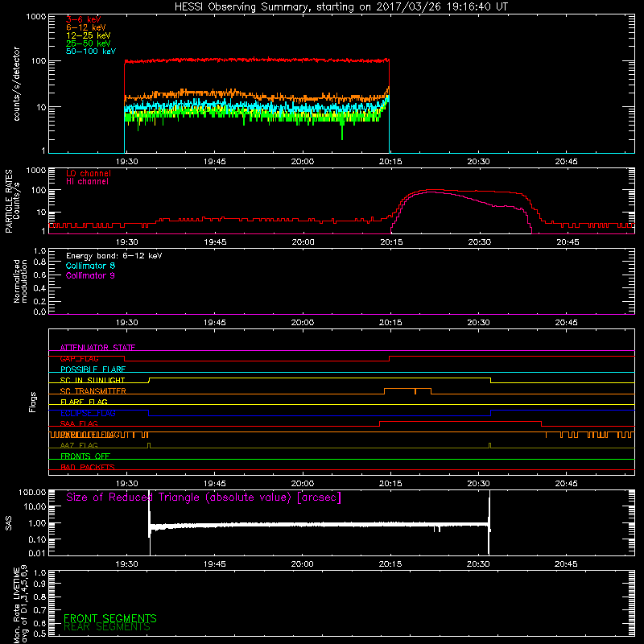Click the GAP_FLAG label
644x644 pixels.
79,358
